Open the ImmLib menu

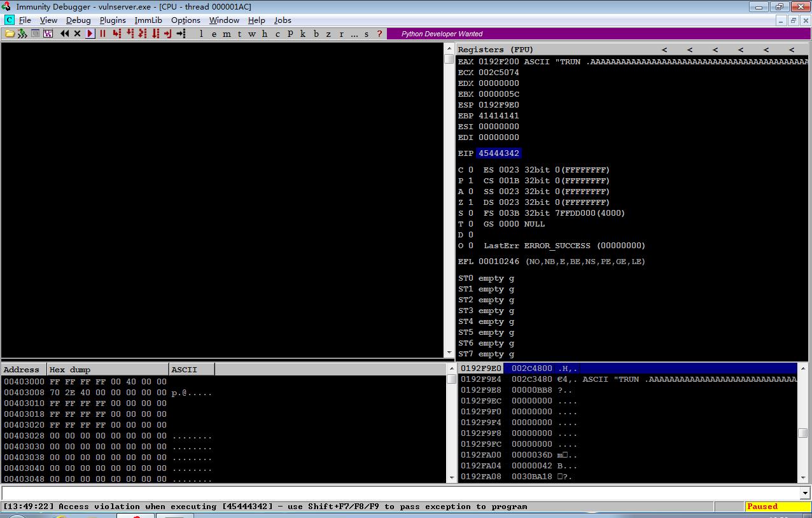click(148, 20)
